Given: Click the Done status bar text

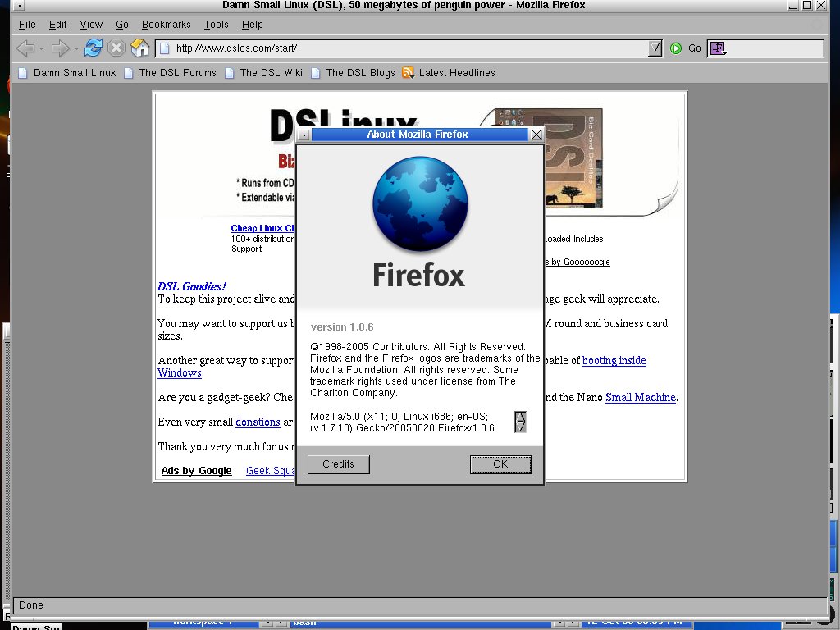Looking at the screenshot, I should coord(31,605).
